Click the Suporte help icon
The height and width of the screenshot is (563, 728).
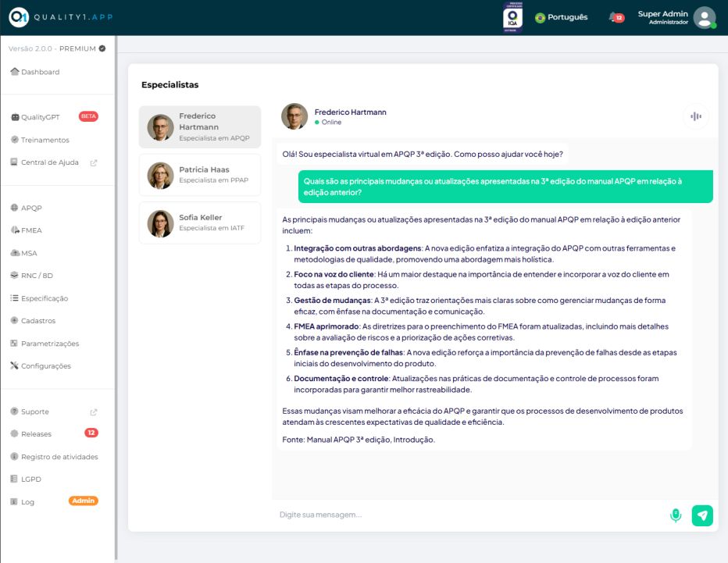coord(14,412)
